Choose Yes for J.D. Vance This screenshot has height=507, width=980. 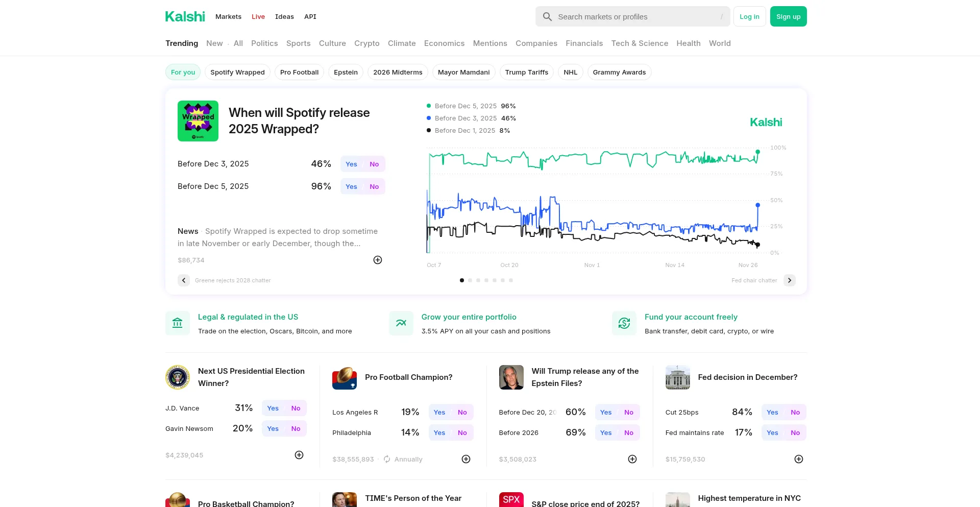coord(273,408)
